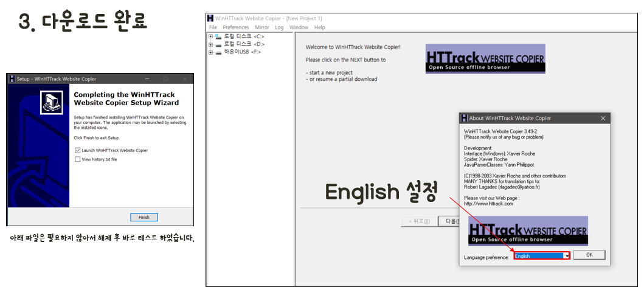Click OK in the About dialog
The image size is (644, 301).
[589, 255]
